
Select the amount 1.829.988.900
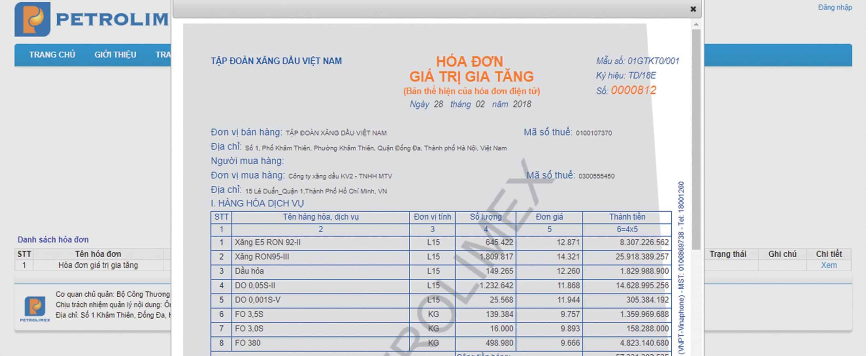644,271
